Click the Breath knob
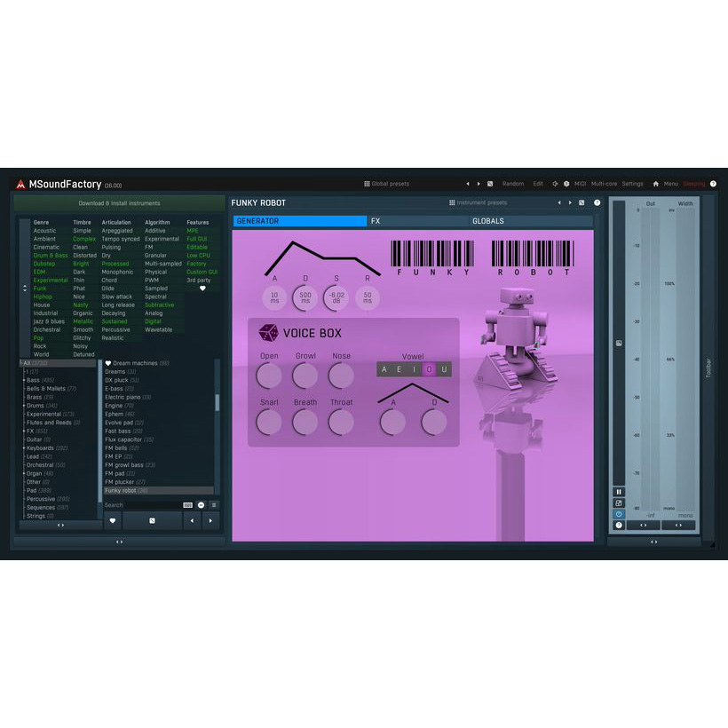 coord(305,422)
